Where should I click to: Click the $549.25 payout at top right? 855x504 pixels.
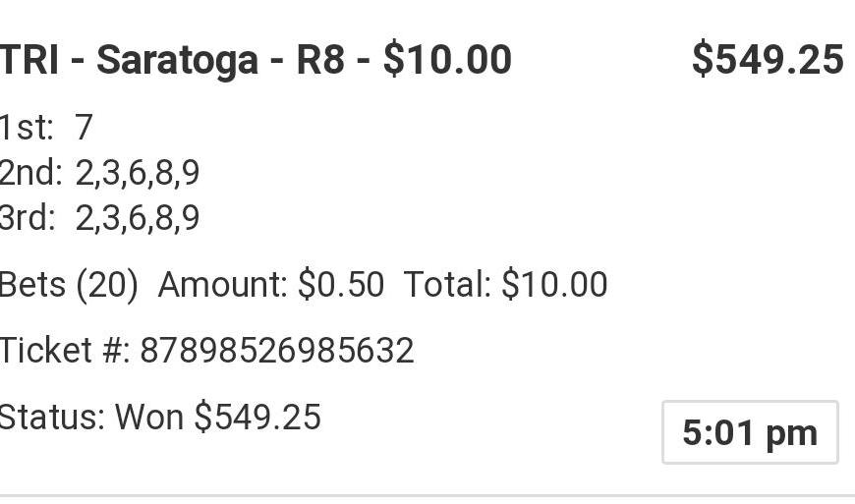point(767,60)
